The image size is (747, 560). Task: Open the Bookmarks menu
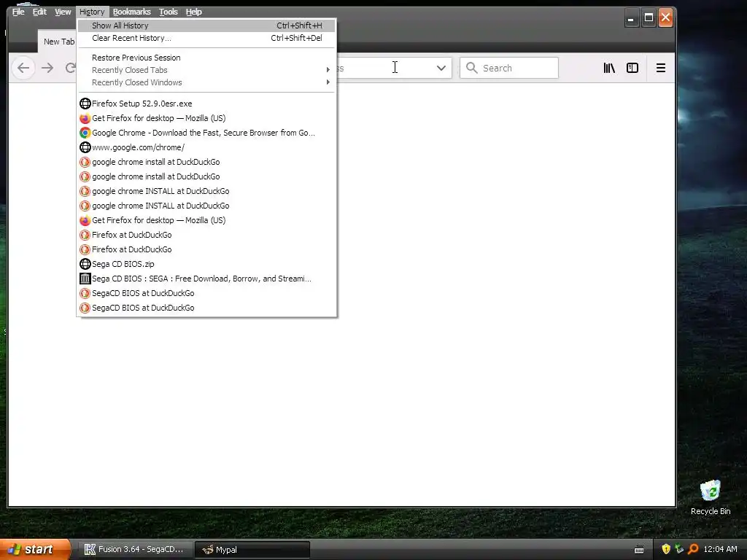pos(131,12)
